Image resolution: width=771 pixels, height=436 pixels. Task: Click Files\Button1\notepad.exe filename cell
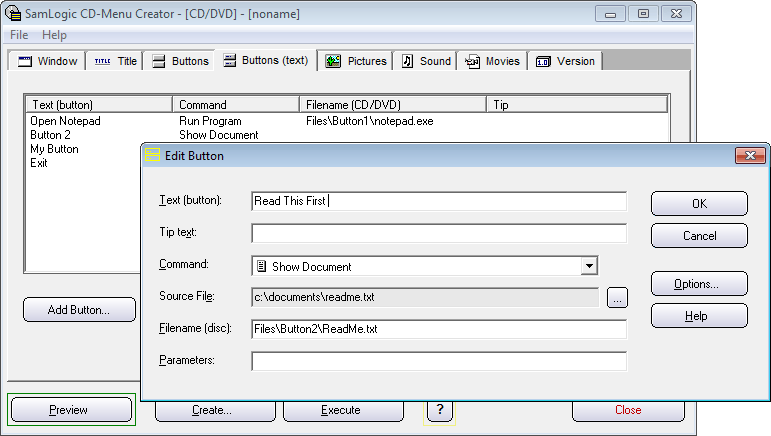[369, 121]
